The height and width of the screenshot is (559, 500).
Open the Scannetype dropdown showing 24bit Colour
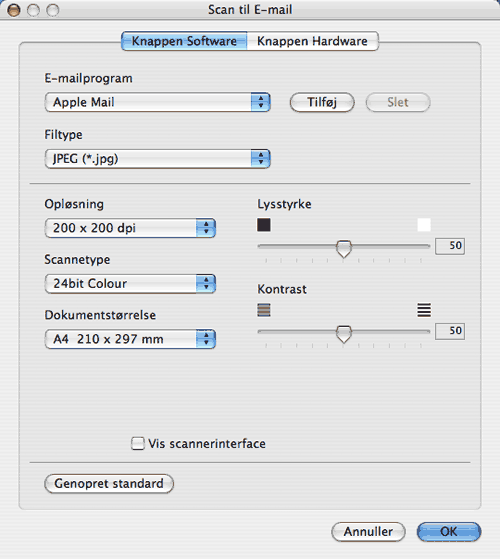[x=130, y=284]
